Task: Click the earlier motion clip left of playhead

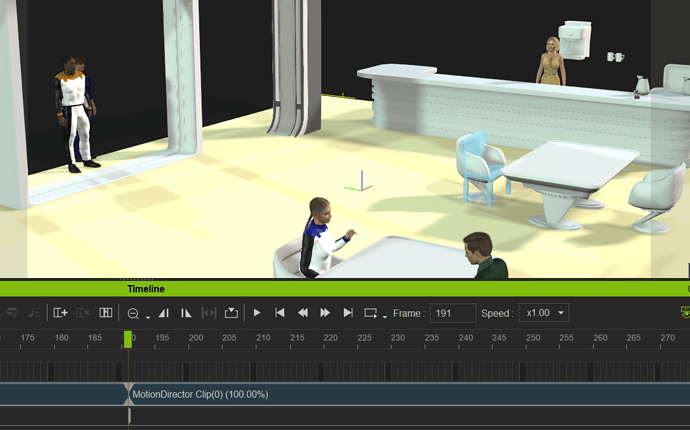Action: coord(62,394)
